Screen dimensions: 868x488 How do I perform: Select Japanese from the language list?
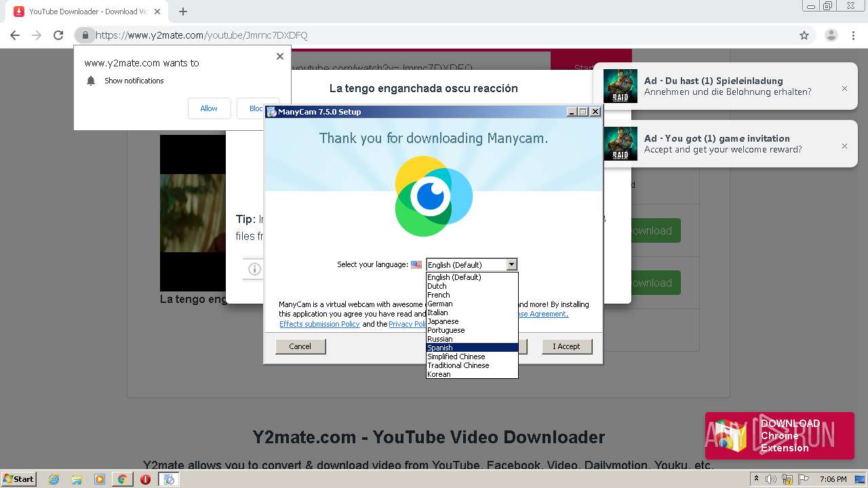pyautogui.click(x=472, y=321)
